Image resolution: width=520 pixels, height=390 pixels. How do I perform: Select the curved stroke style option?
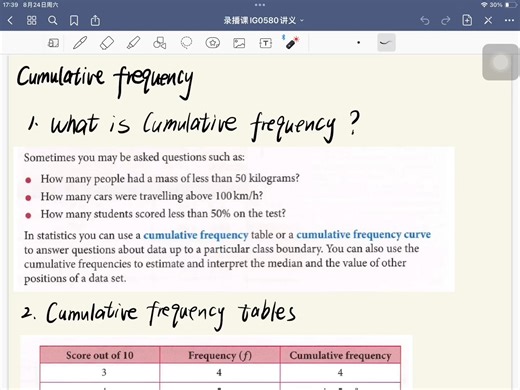click(386, 42)
